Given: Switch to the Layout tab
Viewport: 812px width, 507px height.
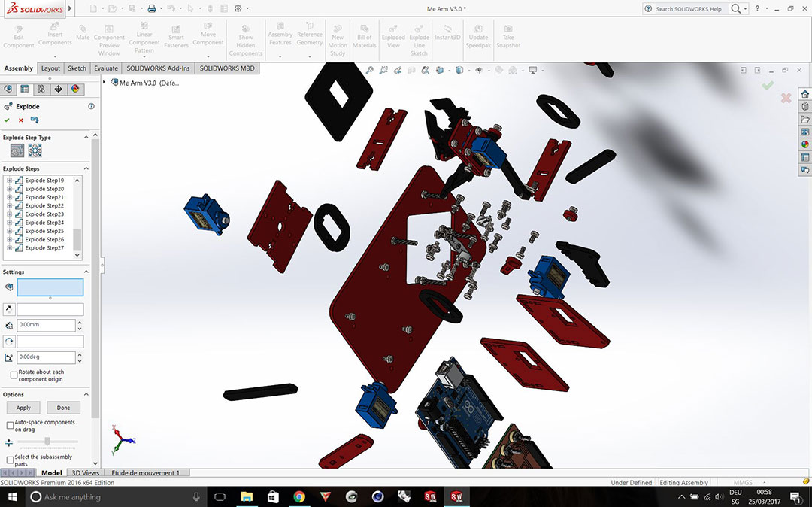Looking at the screenshot, I should pos(51,68).
